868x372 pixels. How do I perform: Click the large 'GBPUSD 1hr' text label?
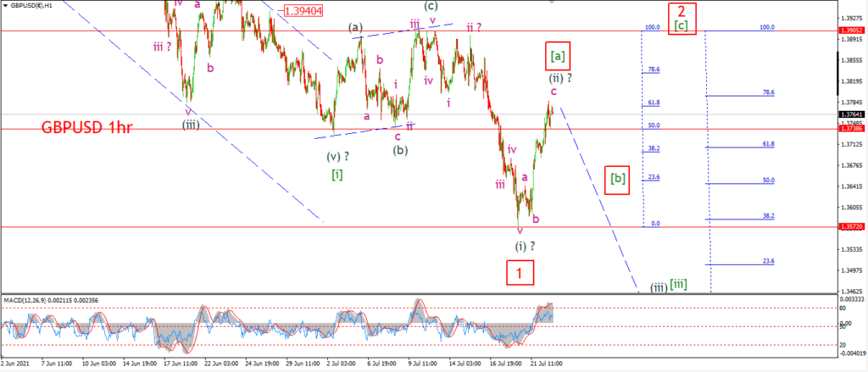tap(91, 129)
